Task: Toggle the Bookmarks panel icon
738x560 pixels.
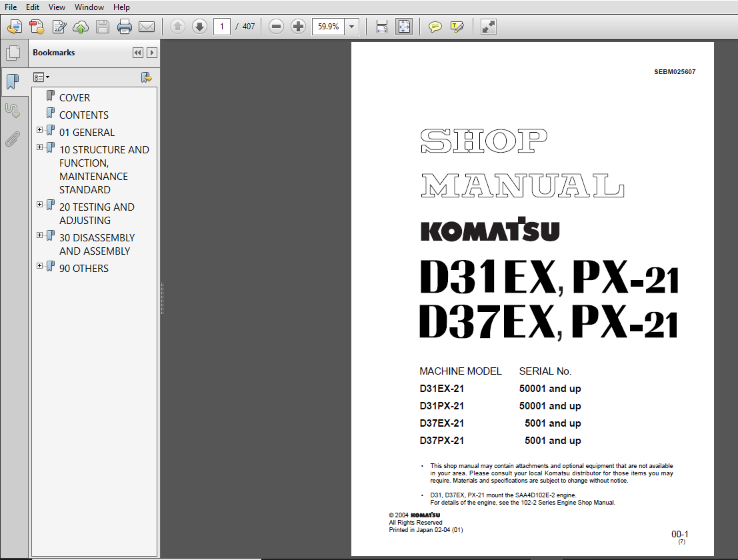Action: [13, 81]
